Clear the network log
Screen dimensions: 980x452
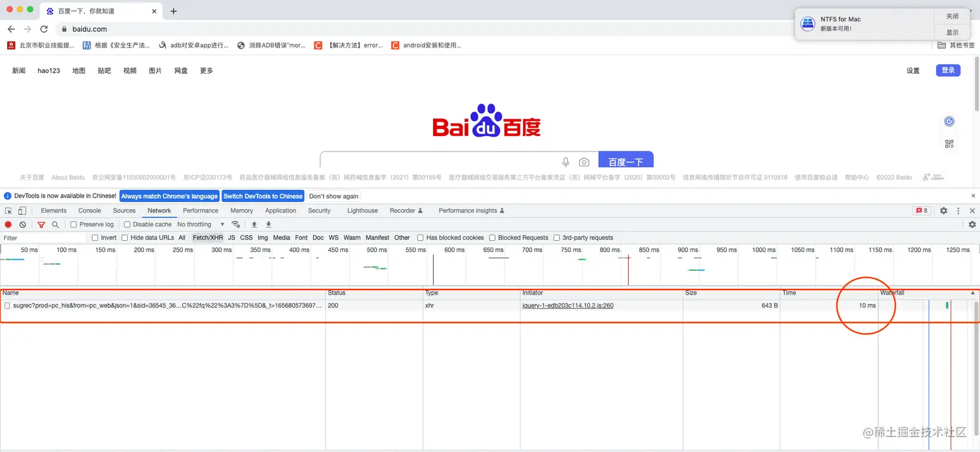[23, 225]
